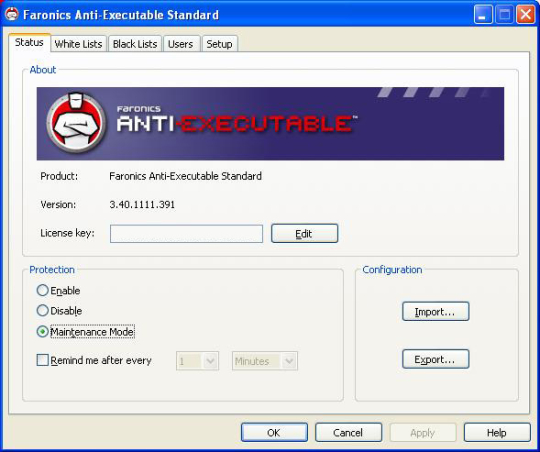Viewport: 540px width, 452px height.
Task: Click the Anti-Executable robot logo in banner
Action: coord(76,123)
